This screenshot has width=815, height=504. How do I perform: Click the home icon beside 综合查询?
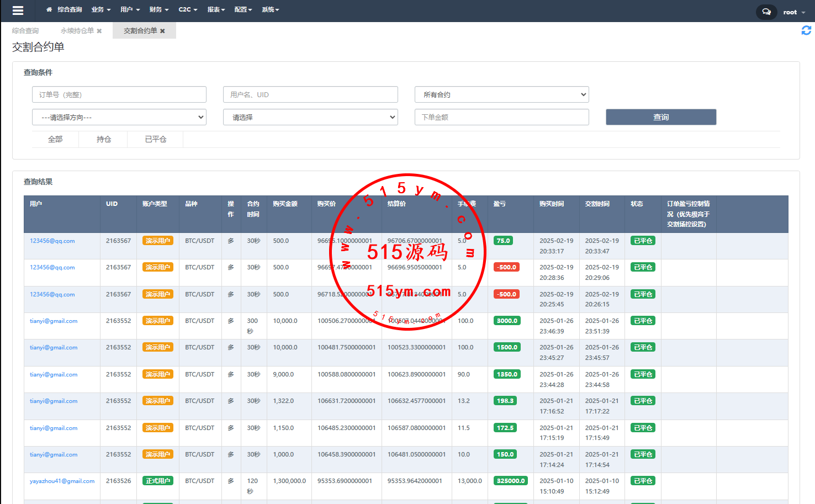pos(49,10)
